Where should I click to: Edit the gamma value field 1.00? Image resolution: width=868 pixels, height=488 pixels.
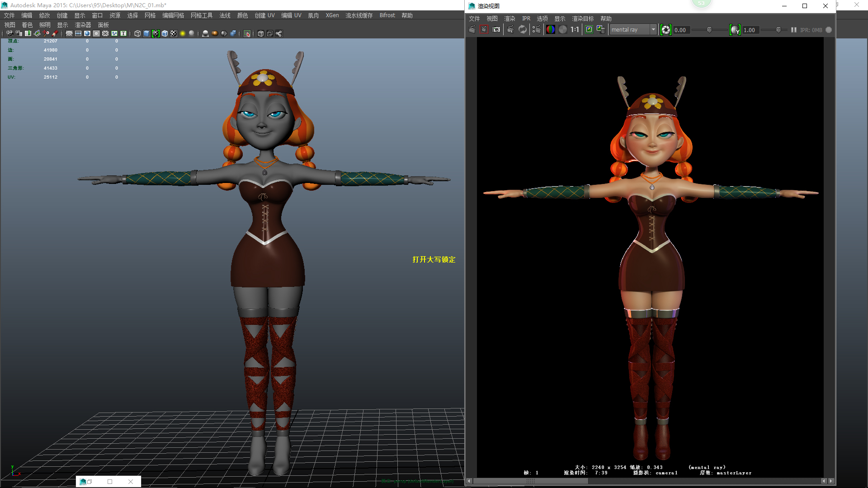751,30
